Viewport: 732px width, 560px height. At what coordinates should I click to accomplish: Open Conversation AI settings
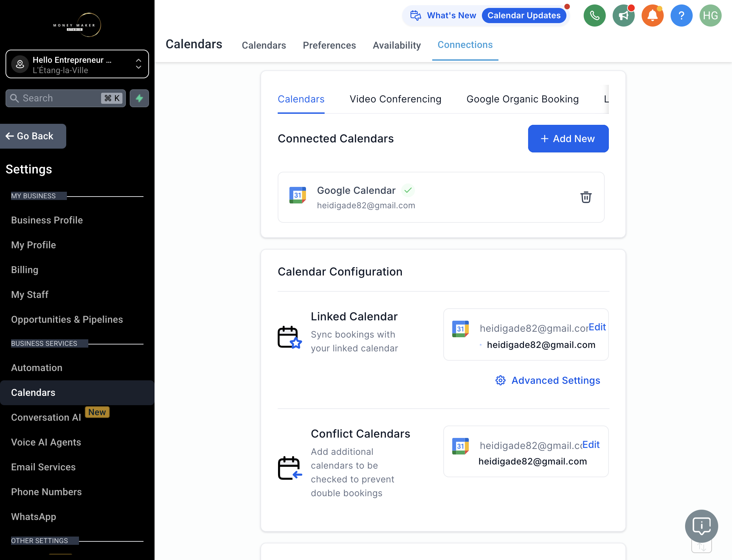coord(46,417)
